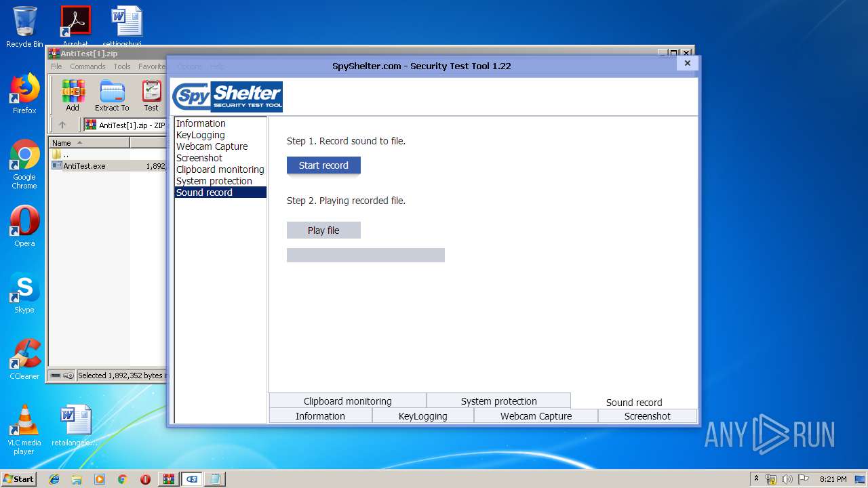Click the WinRAR archive path field
The image size is (868, 488).
[x=125, y=125]
